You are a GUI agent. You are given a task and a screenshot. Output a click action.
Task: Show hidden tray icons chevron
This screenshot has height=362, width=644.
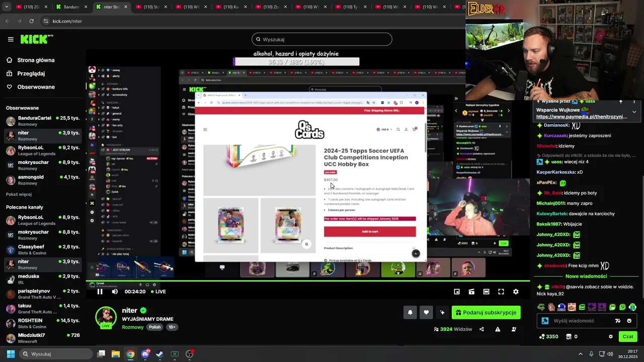click(x=580, y=354)
